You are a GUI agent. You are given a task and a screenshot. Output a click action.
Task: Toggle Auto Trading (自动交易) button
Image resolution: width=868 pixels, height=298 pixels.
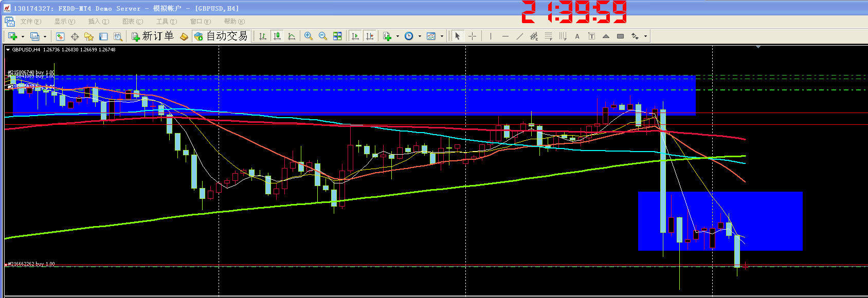coord(221,36)
